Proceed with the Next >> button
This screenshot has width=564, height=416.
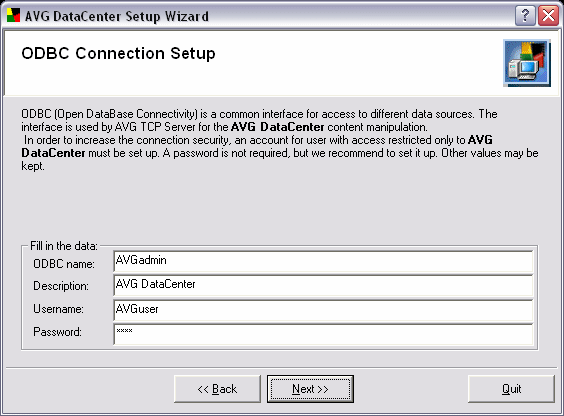pos(310,389)
